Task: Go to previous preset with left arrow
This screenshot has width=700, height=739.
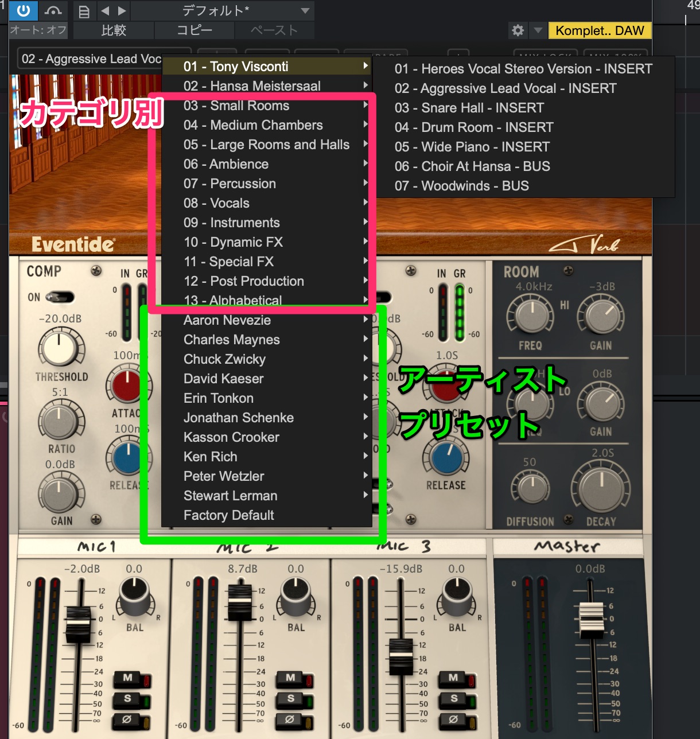Action: click(x=105, y=11)
